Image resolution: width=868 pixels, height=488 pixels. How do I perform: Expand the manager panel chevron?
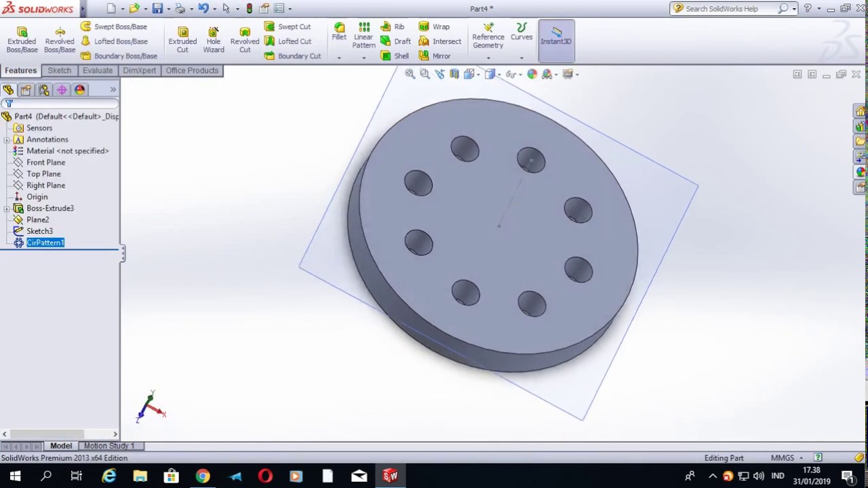pyautogui.click(x=113, y=89)
